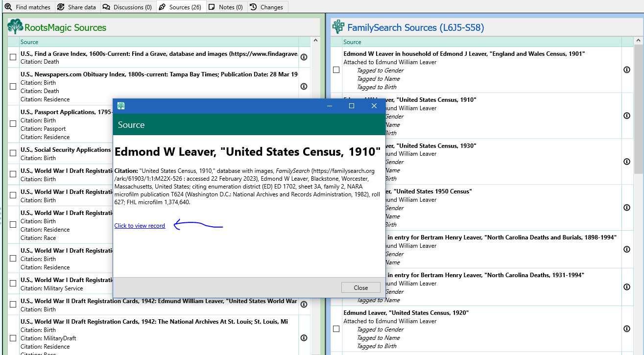Open info icon for United States 1950 Census
Screen dimensions: 644x355
tap(627, 208)
